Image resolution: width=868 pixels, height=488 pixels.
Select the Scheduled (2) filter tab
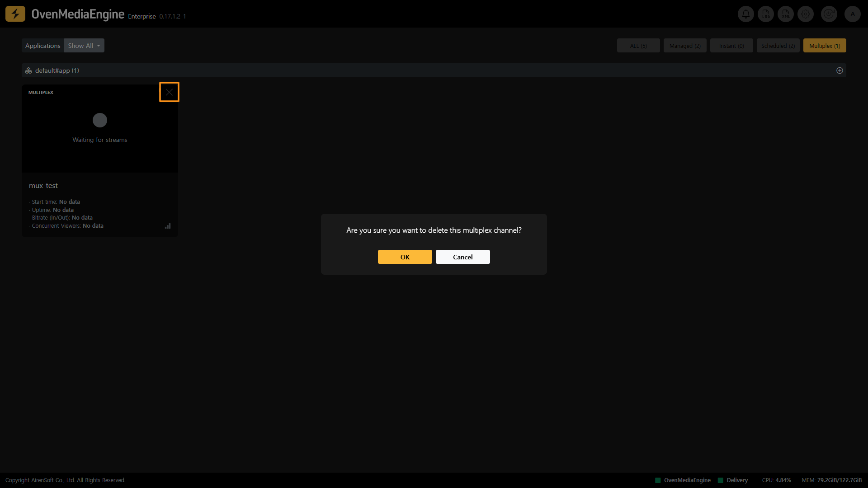(x=778, y=46)
